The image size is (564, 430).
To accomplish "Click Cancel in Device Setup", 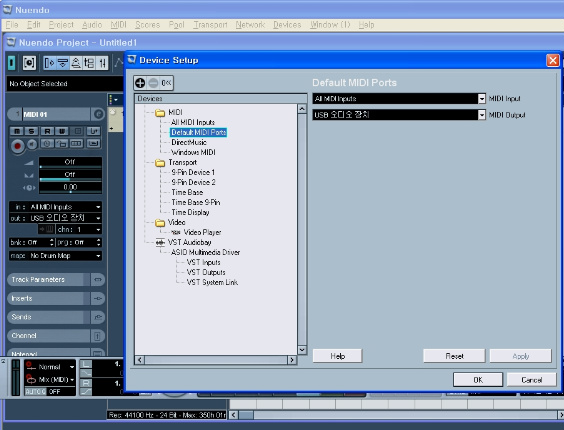I will [532, 380].
